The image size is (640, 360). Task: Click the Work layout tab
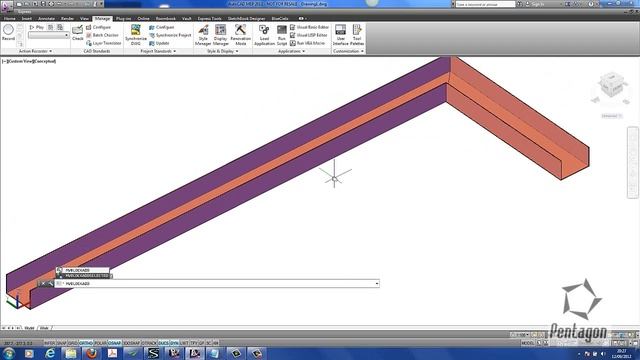(x=44, y=328)
